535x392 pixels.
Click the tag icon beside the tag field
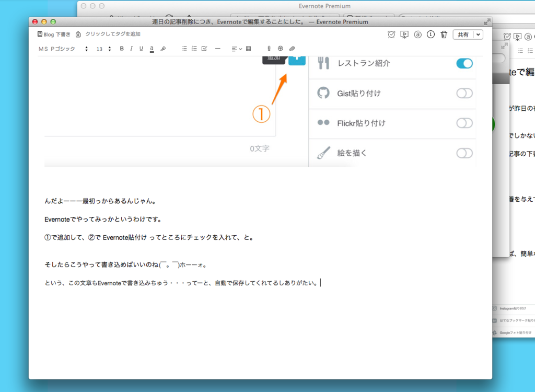pos(78,34)
